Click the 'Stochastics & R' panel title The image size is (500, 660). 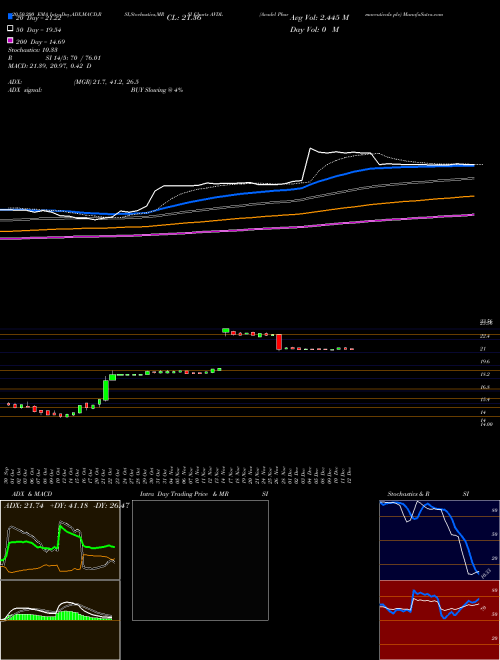tap(409, 494)
